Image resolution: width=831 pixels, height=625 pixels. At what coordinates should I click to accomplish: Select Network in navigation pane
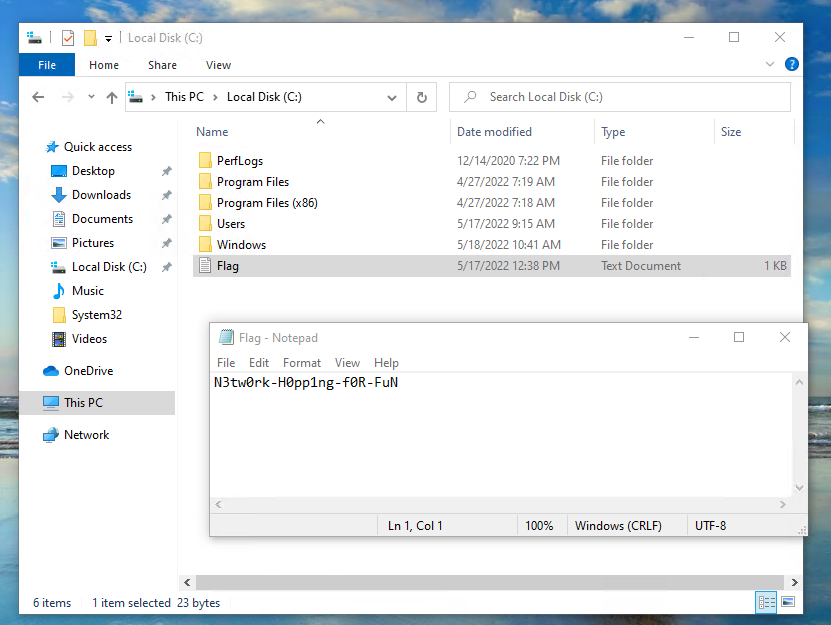tap(86, 435)
